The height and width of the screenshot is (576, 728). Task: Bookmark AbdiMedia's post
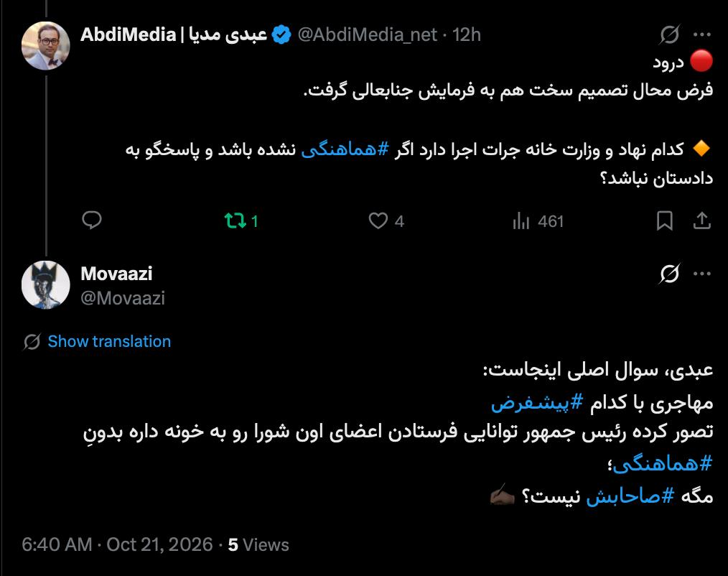click(x=664, y=220)
